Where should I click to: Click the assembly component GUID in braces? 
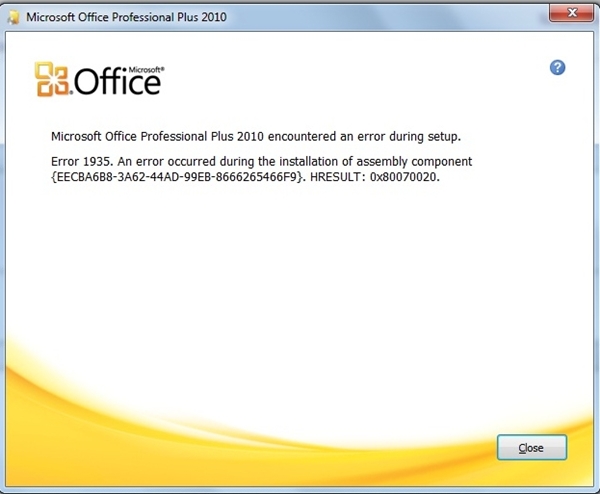point(175,176)
